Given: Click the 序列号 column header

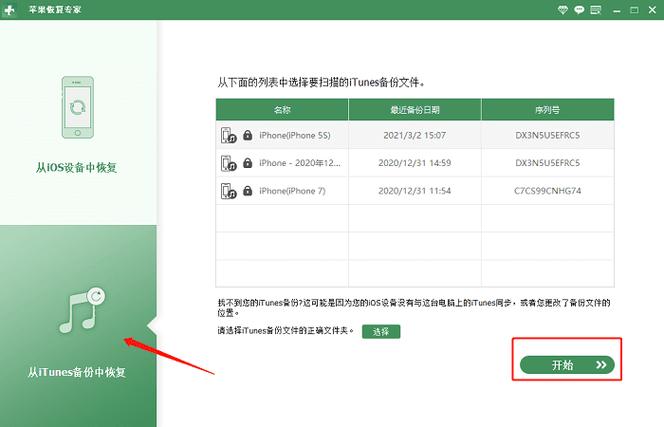Looking at the screenshot, I should point(548,110).
